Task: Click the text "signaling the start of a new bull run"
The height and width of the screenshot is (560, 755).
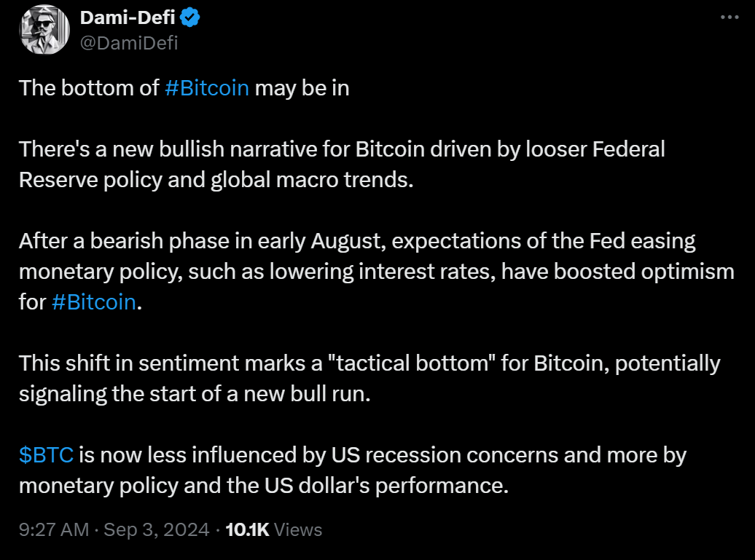Action: [x=195, y=394]
